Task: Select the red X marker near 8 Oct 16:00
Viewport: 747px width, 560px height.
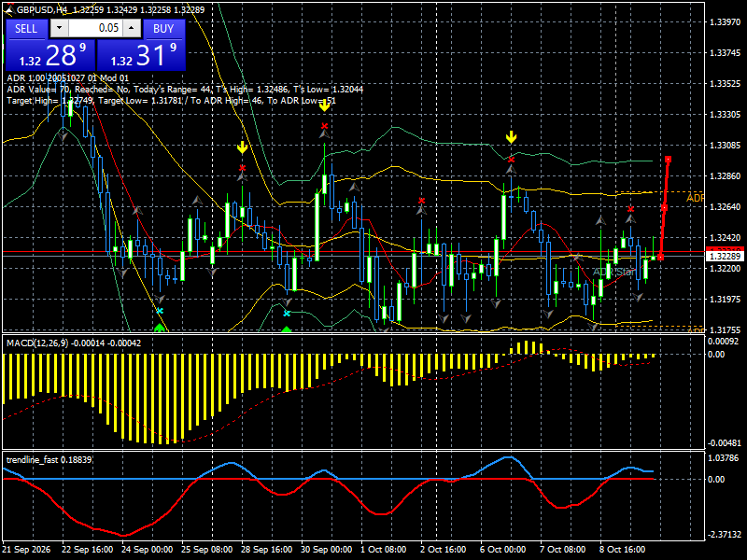Action: 631,209
